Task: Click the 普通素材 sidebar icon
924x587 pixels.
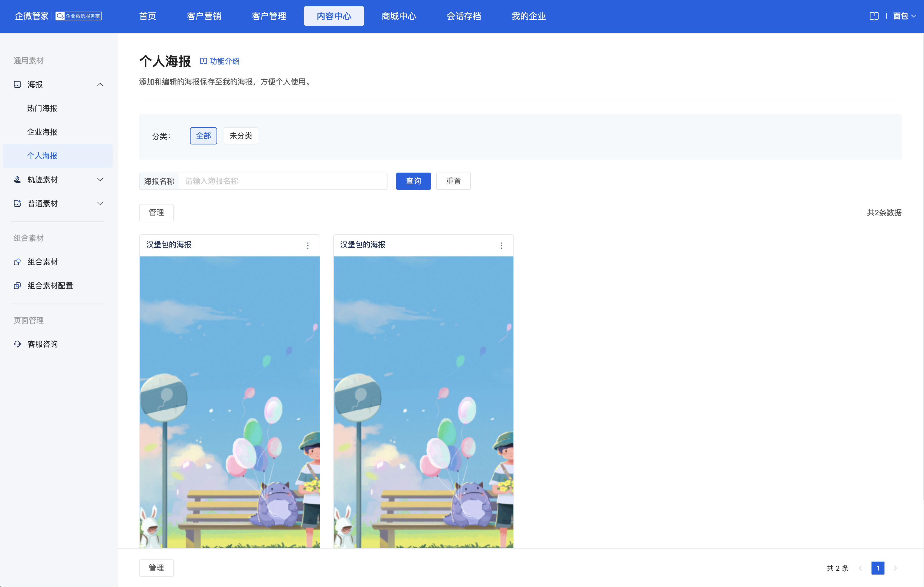Action: point(17,203)
